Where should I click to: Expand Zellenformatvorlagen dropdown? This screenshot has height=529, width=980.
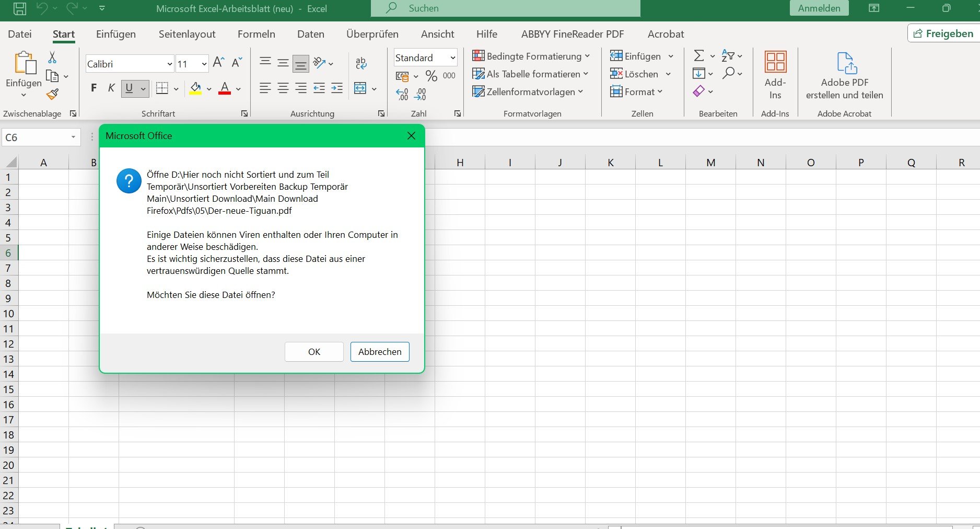(x=580, y=91)
